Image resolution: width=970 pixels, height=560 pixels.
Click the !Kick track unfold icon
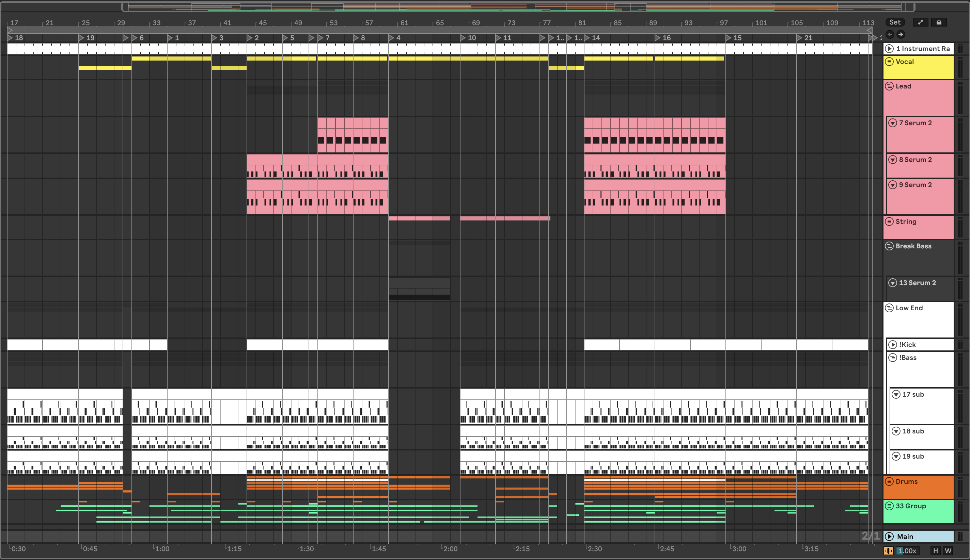pos(893,345)
